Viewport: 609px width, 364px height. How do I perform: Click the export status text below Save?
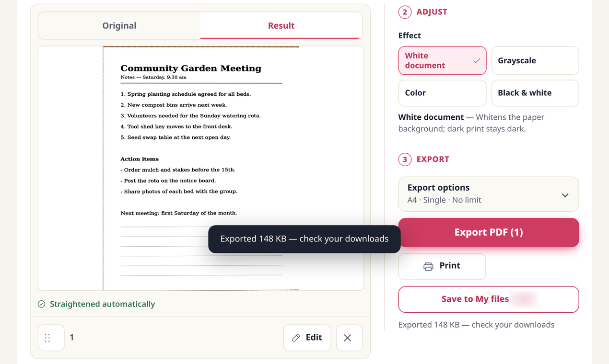[476, 325]
